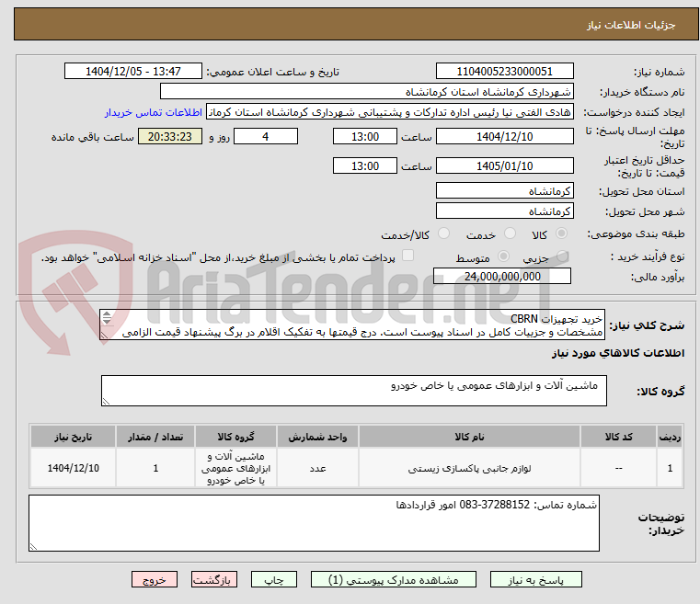This screenshot has width=700, height=604.
Task: Click delivery province field کرمانشاه
Action: pos(504,191)
